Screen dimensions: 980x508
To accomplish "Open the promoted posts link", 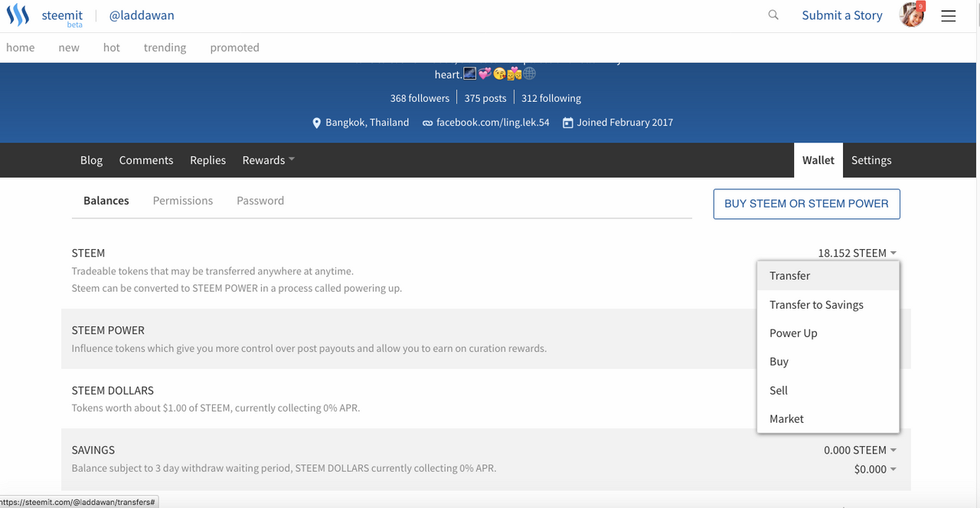I will [235, 48].
